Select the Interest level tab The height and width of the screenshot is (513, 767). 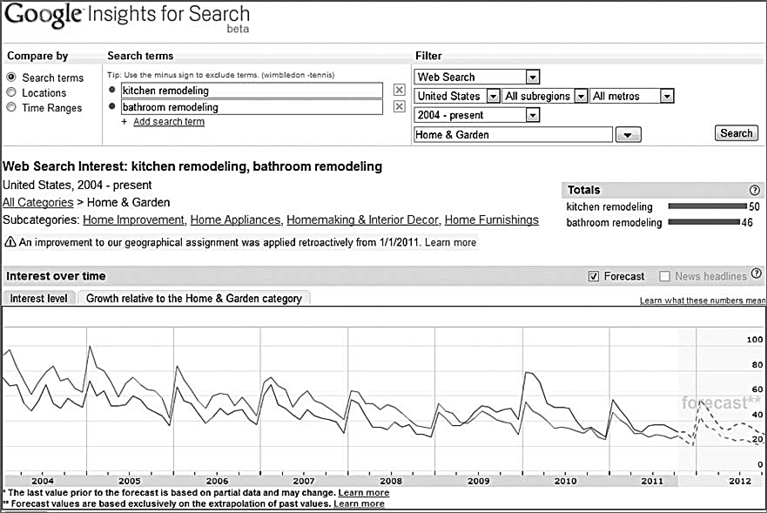[39, 298]
